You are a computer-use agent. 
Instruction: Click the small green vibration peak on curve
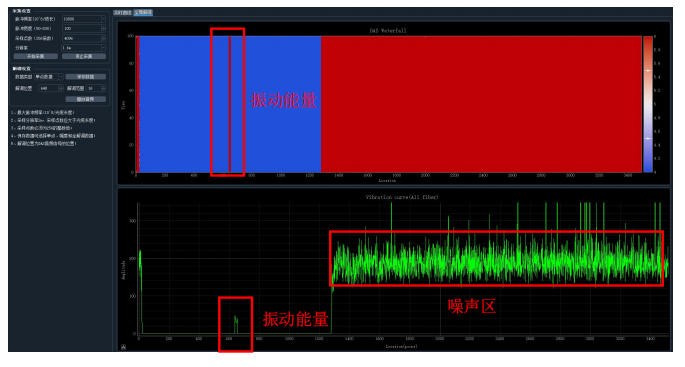click(x=236, y=325)
